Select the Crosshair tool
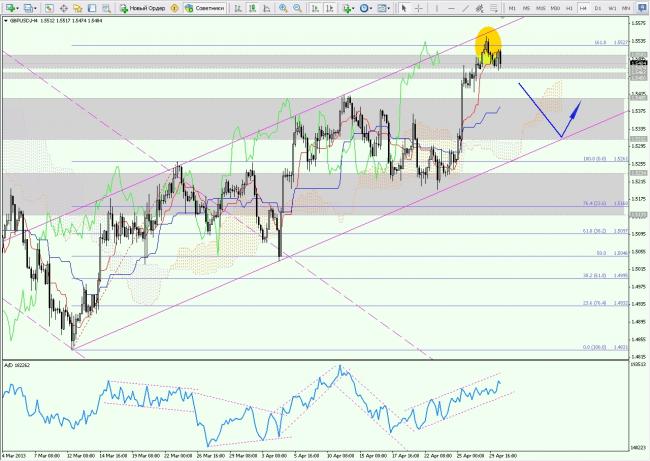The image size is (650, 461). click(x=419, y=8)
